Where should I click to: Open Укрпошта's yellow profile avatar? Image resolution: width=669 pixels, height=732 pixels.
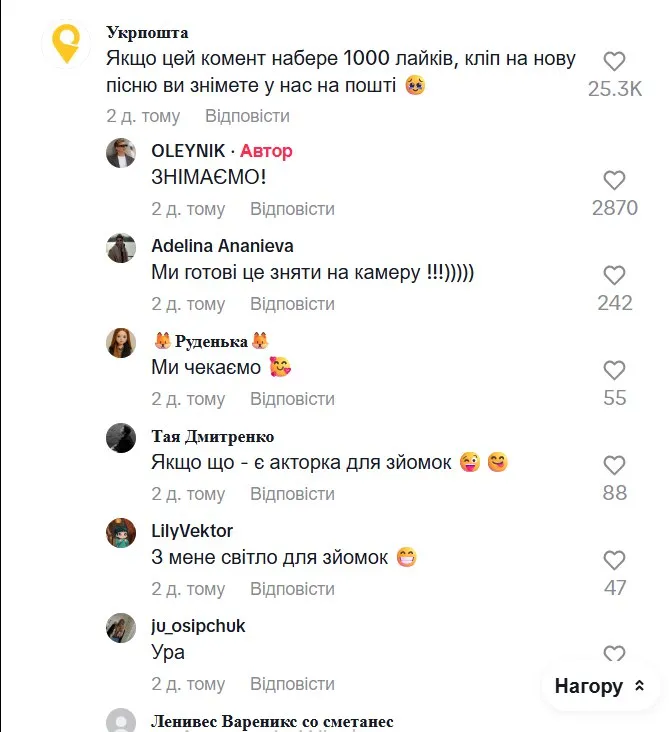click(x=66, y=44)
